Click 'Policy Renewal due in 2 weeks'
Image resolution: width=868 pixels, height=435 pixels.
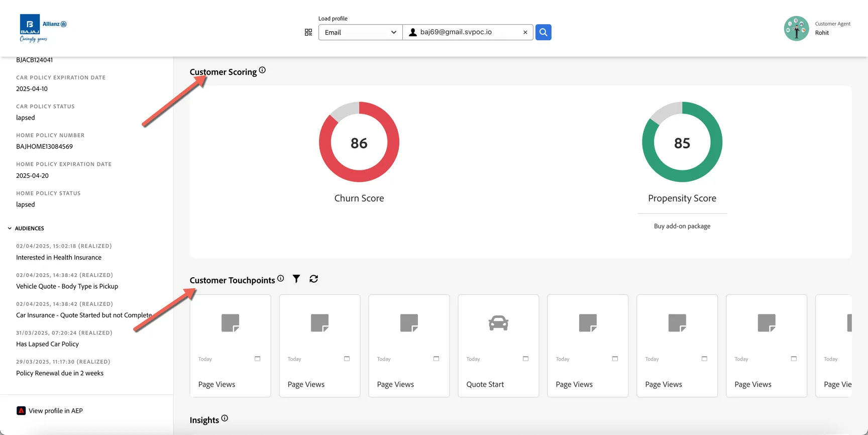[60, 373]
